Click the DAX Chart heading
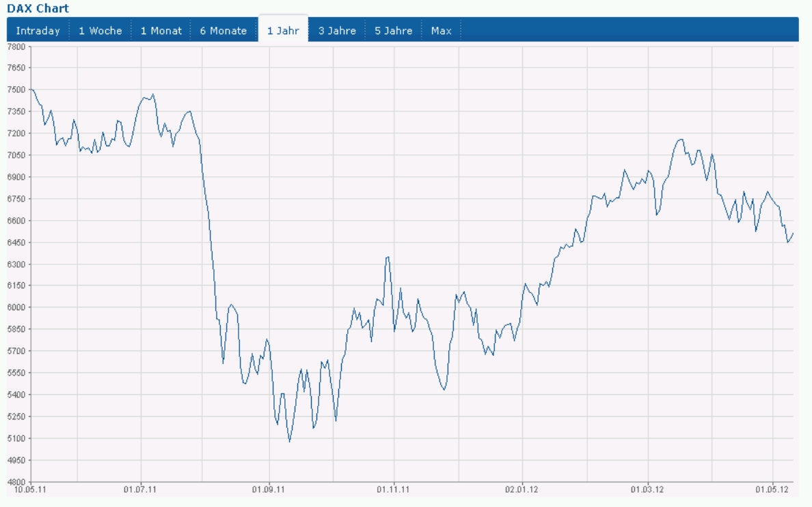 [38, 9]
